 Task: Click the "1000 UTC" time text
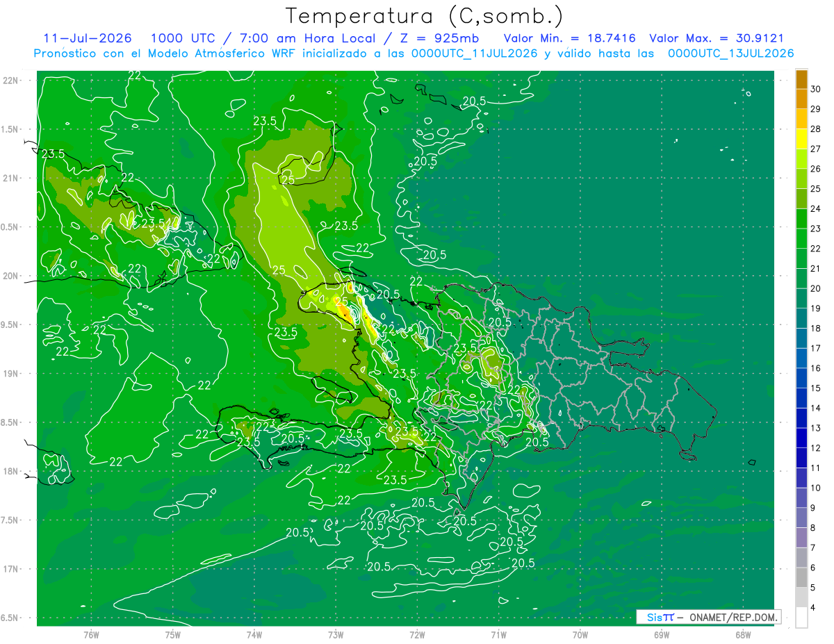click(182, 38)
